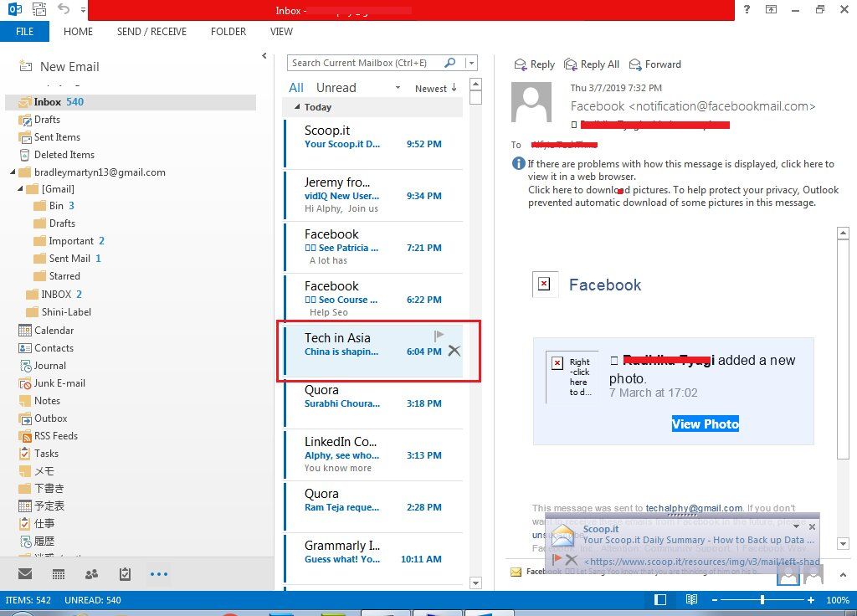The width and height of the screenshot is (857, 616).
Task: Open the SEND / RECEIVE ribbon tab
Action: 151,32
